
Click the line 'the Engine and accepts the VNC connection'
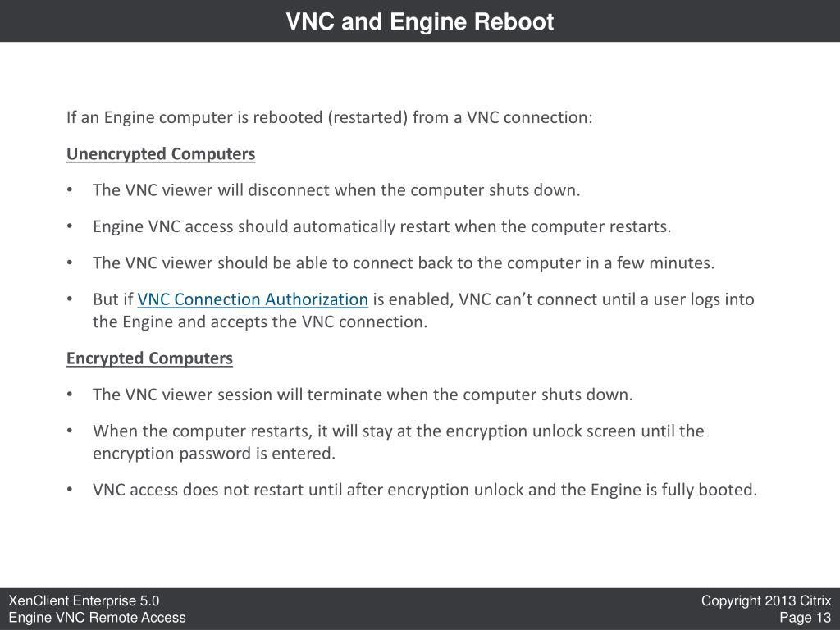(x=260, y=322)
